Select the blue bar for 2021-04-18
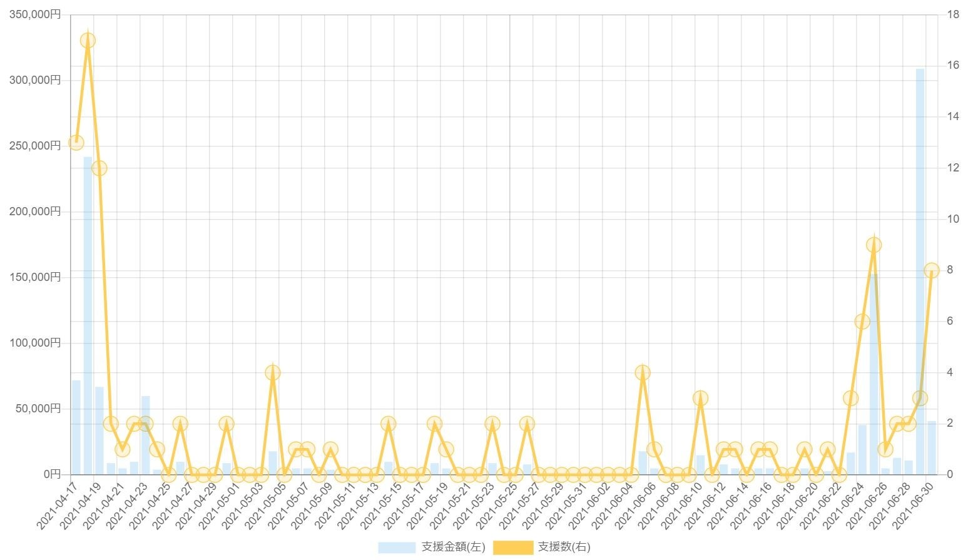 click(x=88, y=315)
